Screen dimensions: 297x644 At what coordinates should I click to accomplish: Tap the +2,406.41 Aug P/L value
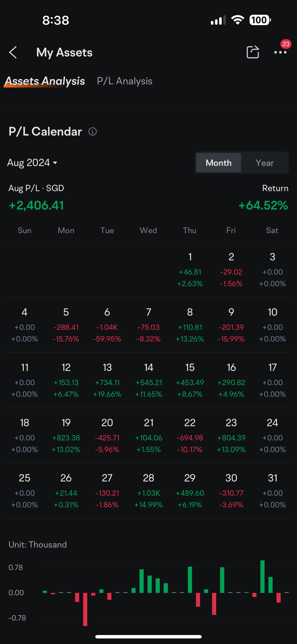pos(37,205)
